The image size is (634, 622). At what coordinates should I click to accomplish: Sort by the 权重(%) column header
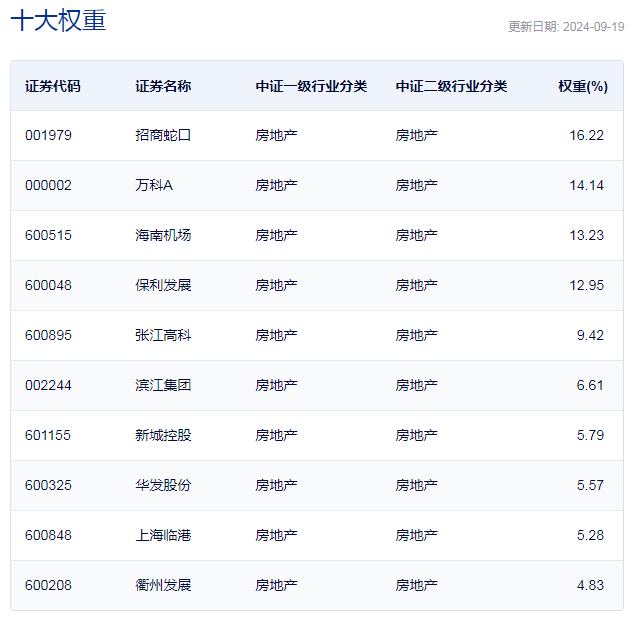tap(582, 86)
